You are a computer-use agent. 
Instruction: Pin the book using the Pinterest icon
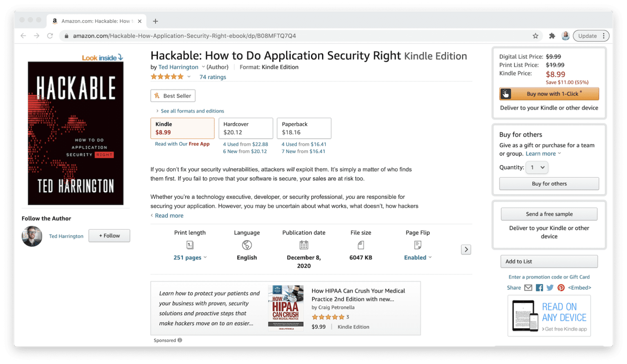[x=561, y=288]
